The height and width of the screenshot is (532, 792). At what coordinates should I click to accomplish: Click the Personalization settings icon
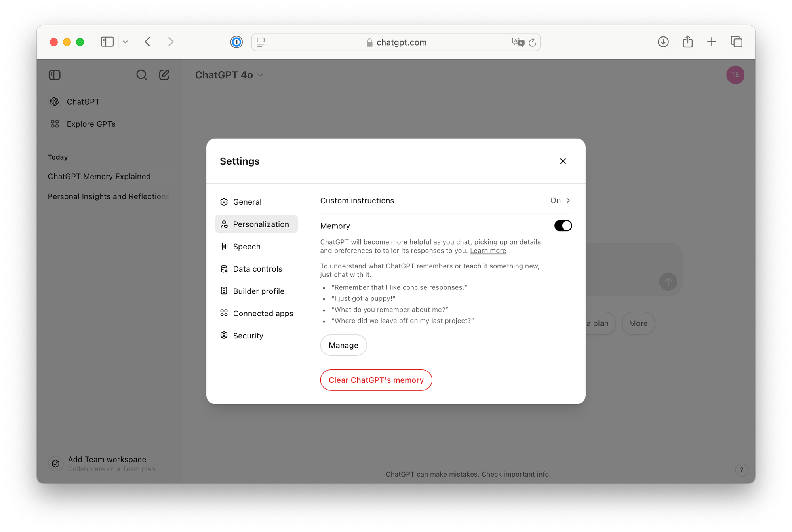click(225, 224)
